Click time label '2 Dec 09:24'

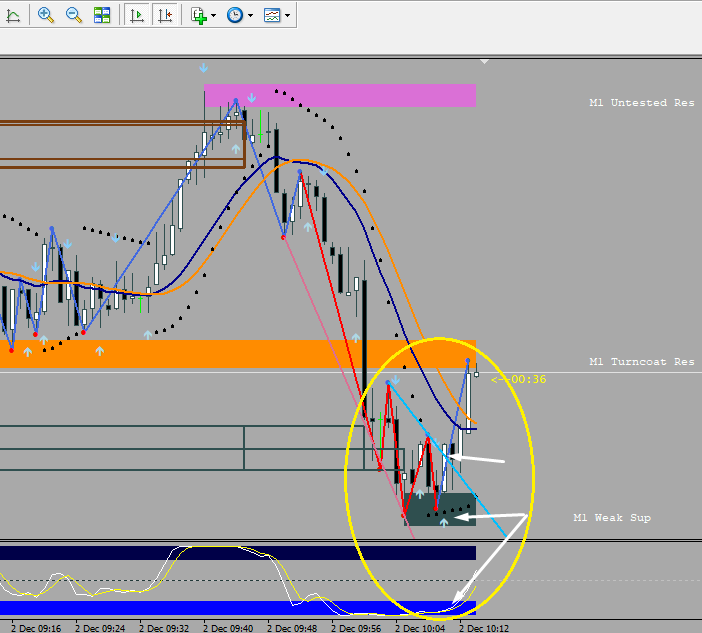click(x=100, y=628)
